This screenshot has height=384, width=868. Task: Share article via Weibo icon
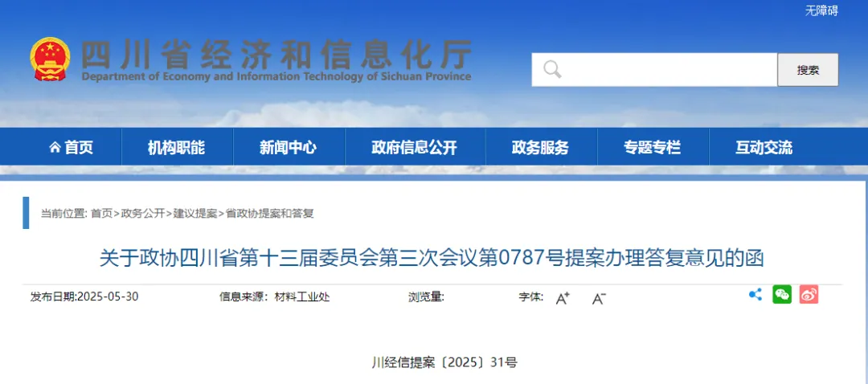[809, 295]
